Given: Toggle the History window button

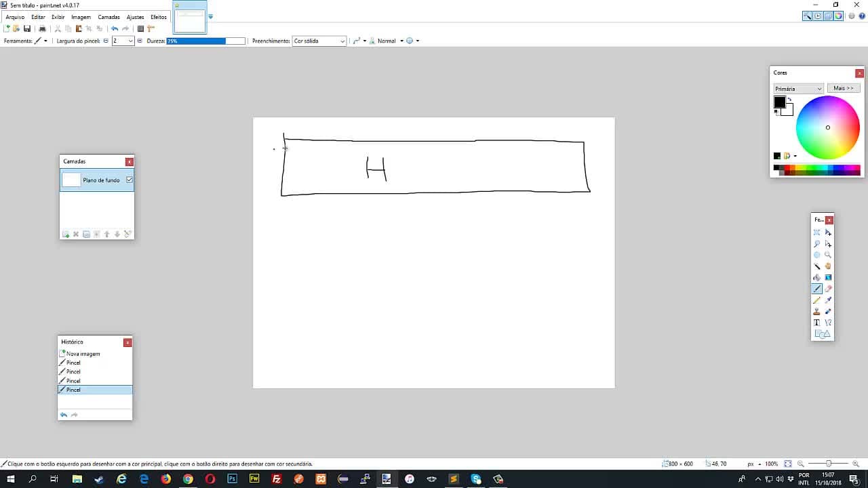Looking at the screenshot, I should tap(818, 16).
